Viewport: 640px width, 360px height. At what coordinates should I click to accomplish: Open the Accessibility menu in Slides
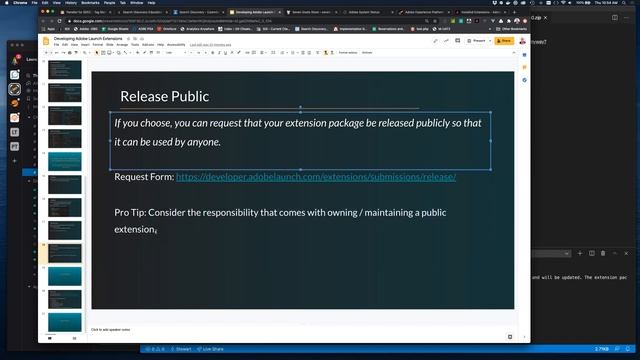176,44
